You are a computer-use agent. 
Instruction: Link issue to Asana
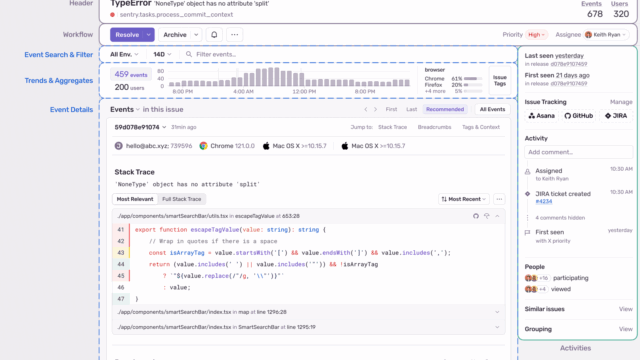click(542, 116)
